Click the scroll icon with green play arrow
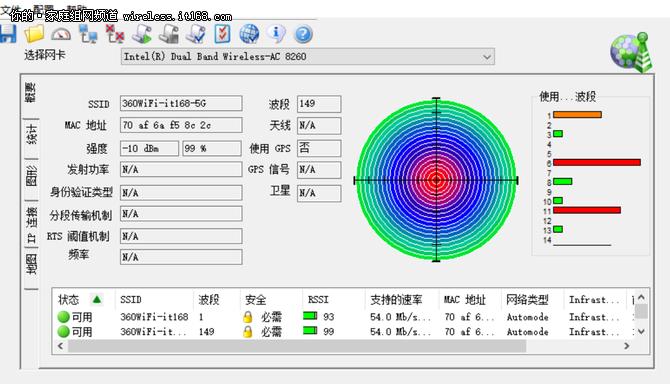Image resolution: width=670 pixels, height=384 pixels. [142, 34]
